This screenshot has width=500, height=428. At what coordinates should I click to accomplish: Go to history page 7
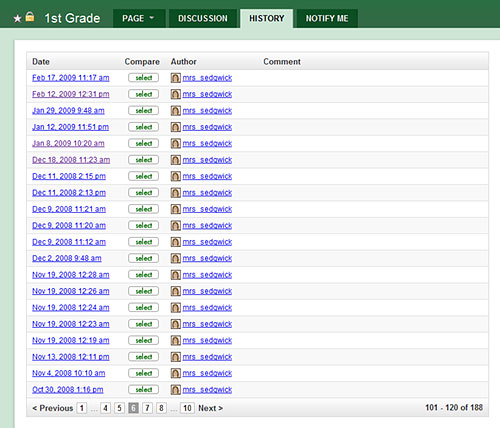click(x=147, y=408)
